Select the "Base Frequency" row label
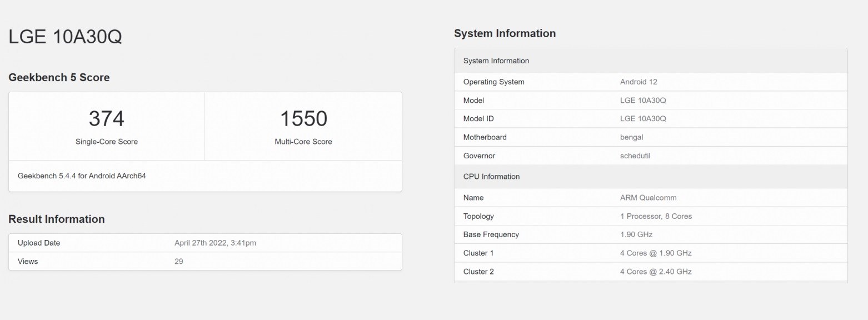 (491, 234)
